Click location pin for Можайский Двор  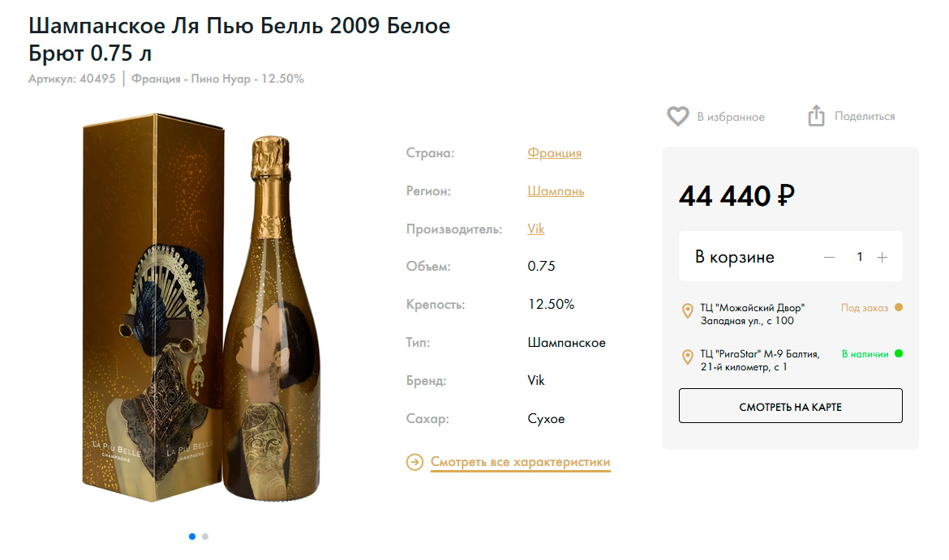pos(689,311)
